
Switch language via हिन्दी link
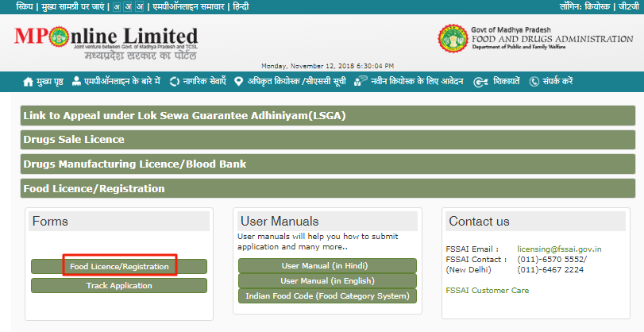pos(241,6)
